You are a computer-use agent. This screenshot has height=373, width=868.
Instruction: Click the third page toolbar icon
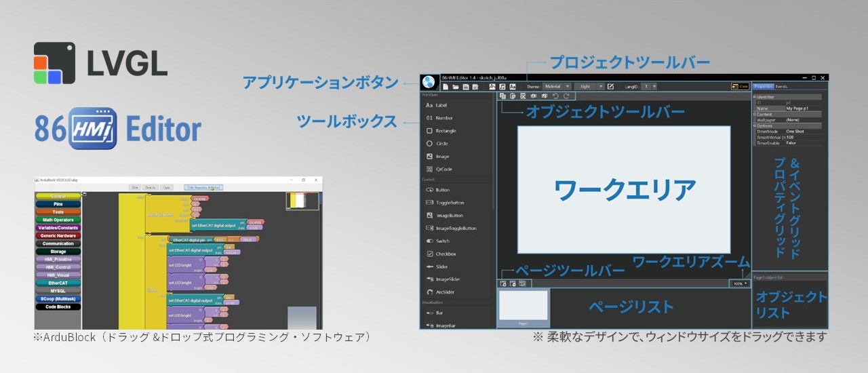[522, 283]
